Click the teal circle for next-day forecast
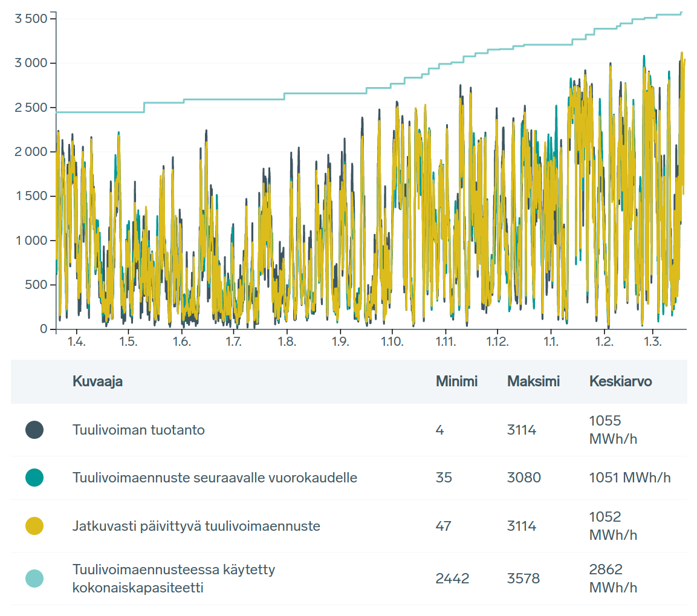Viewport: 697px width, 616px height. tap(34, 478)
